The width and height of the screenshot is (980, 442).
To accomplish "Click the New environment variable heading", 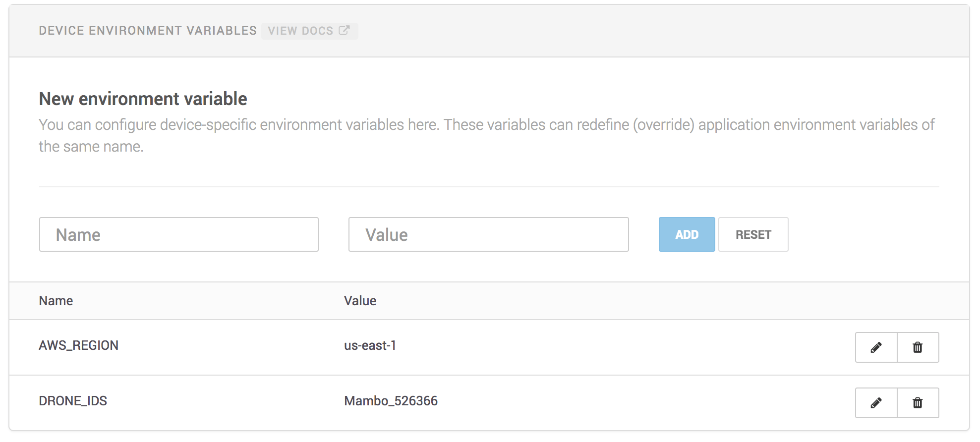I will click(x=143, y=99).
